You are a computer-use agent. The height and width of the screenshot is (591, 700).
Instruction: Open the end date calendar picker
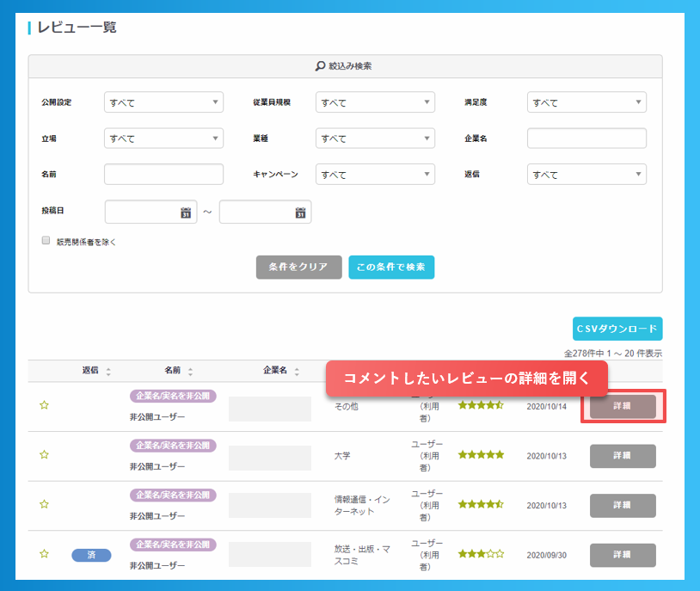tap(300, 212)
